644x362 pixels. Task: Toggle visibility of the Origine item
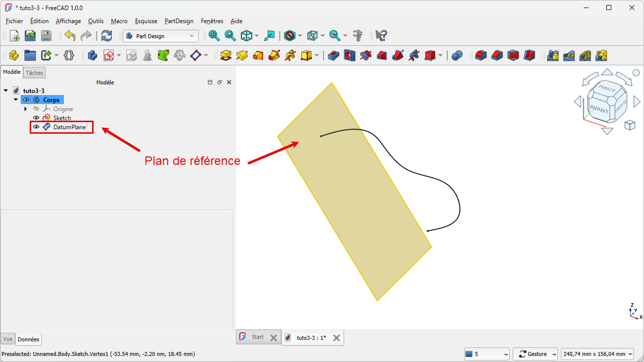pos(36,109)
